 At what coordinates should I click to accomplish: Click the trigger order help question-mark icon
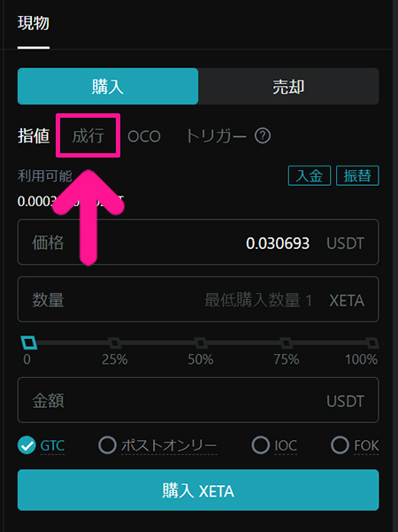263,136
